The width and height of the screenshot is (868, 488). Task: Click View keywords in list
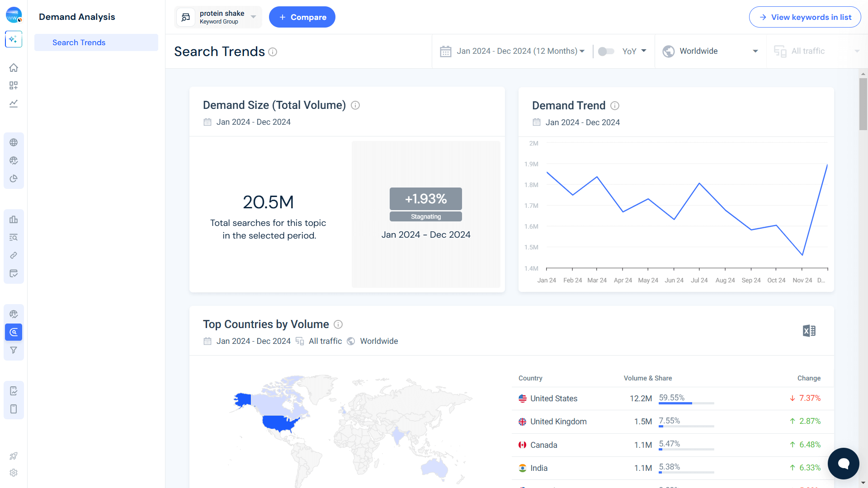click(805, 17)
